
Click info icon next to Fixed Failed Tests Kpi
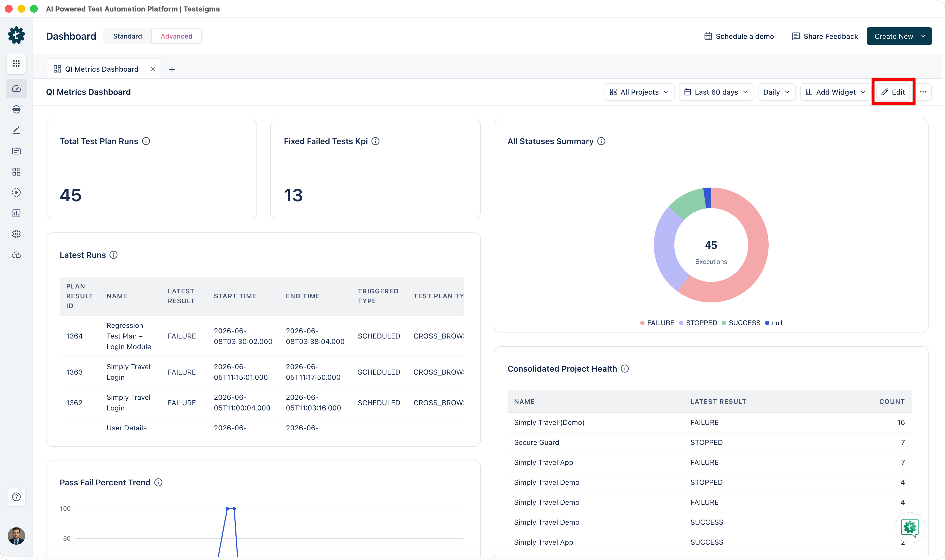(x=375, y=141)
